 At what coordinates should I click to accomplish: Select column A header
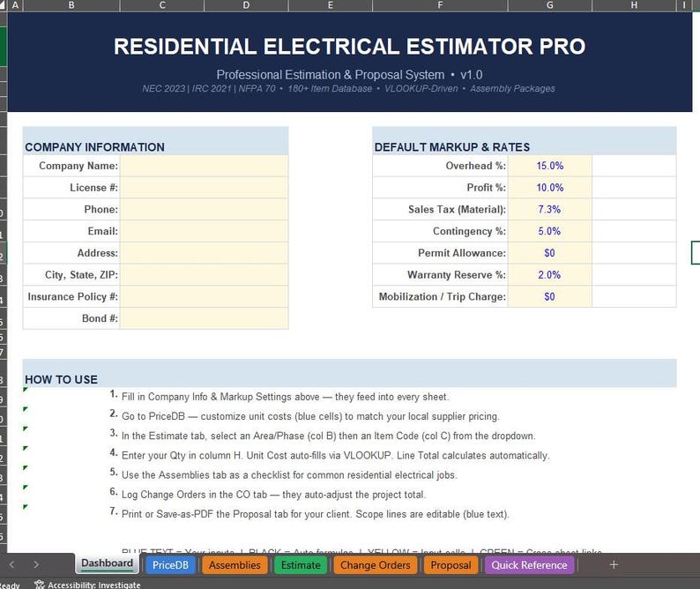(15, 5)
